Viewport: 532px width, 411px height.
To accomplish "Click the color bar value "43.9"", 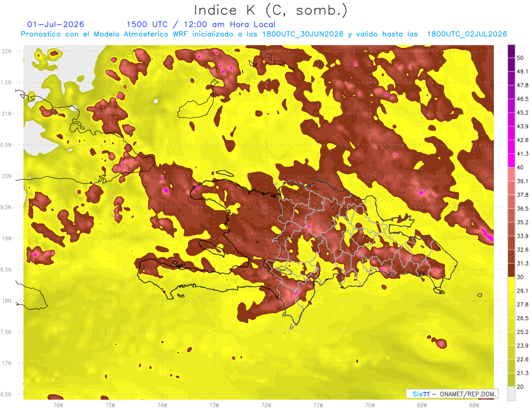I will coord(523,126).
